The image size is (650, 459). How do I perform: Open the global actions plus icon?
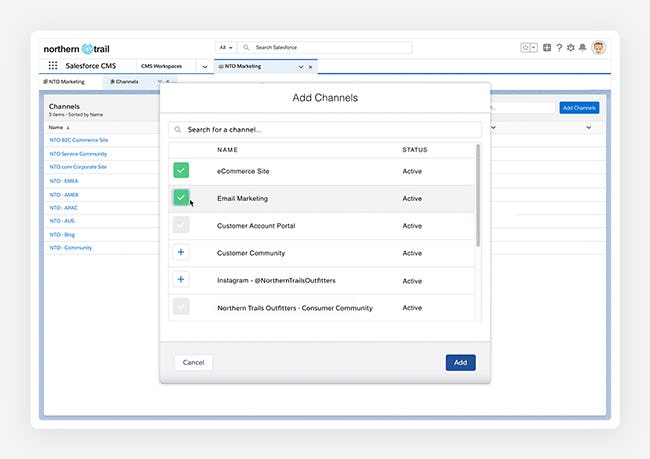point(547,48)
